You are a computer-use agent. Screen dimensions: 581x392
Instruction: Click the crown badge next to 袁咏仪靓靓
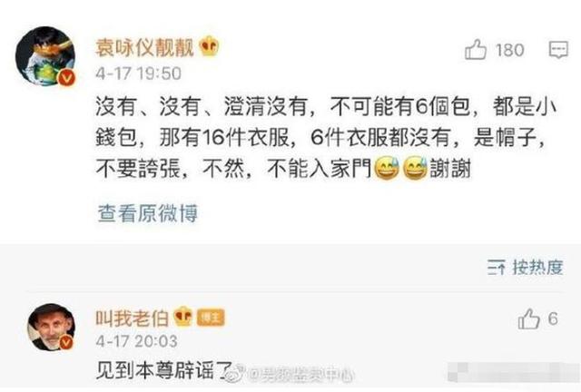pos(209,46)
